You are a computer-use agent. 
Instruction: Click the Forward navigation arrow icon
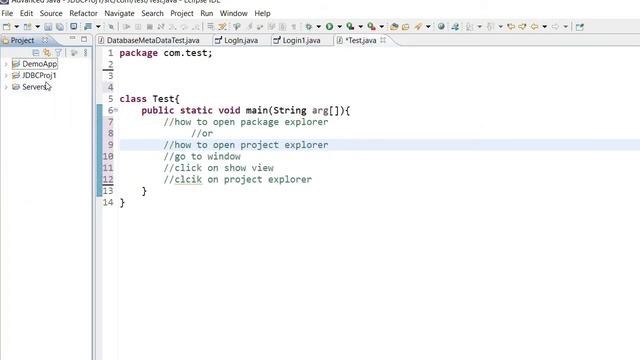click(x=555, y=27)
